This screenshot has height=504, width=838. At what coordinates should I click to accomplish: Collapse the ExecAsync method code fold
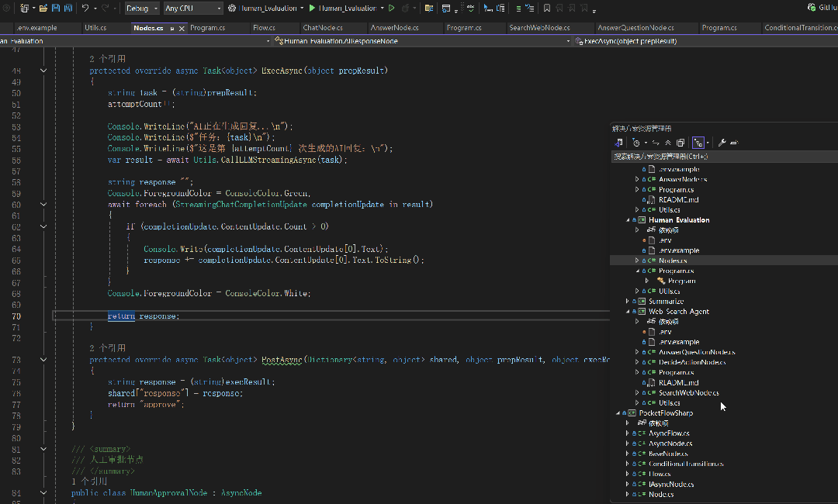point(43,71)
